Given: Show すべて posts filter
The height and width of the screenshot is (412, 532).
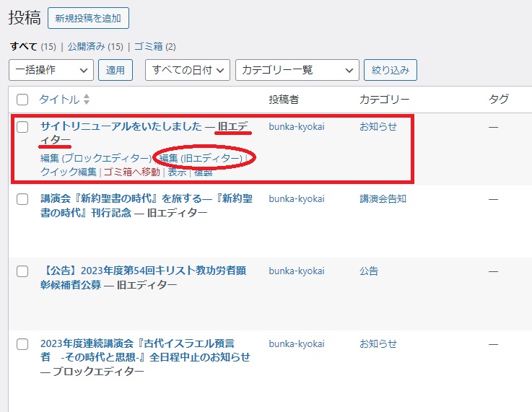Looking at the screenshot, I should (23, 46).
